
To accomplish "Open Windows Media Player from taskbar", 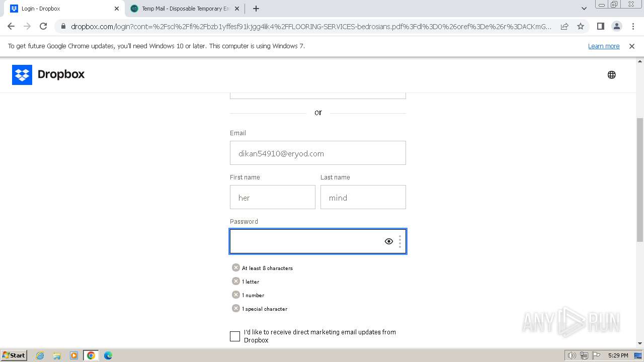I will 74,355.
